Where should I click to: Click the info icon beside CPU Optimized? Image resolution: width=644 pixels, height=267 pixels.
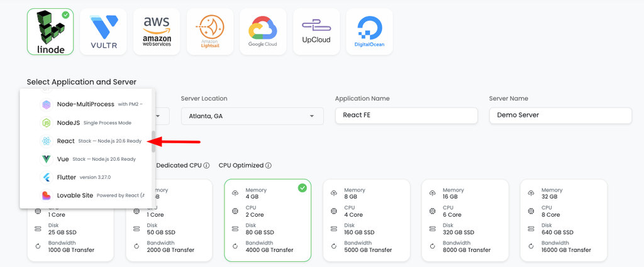[268, 166]
